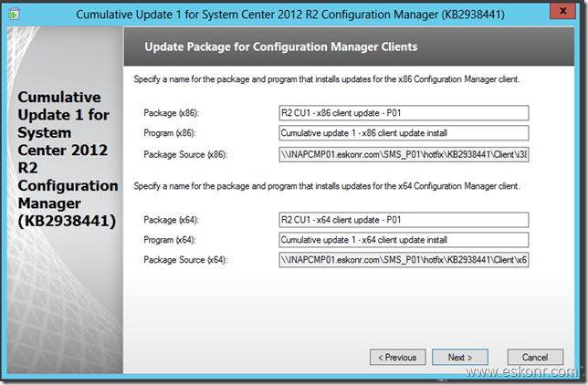The image size is (588, 385).
Task: Click the x64 client instruction sentence
Action: [327, 186]
